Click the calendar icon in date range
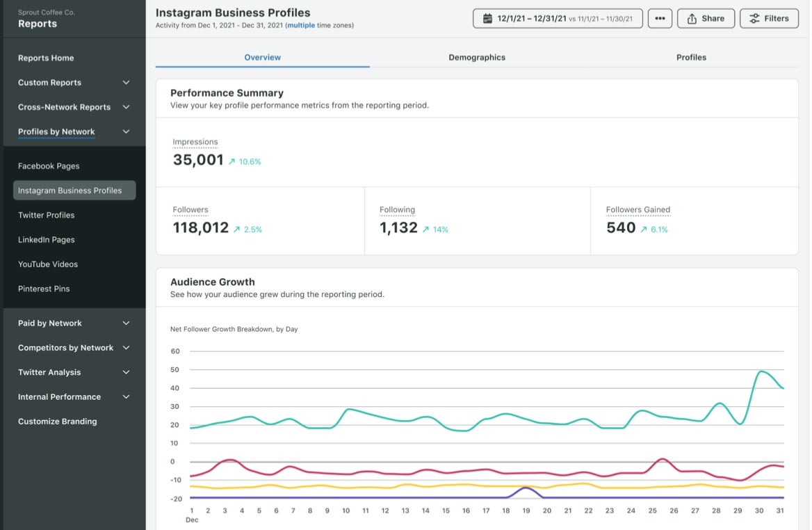Viewport: 812px width, 530px height. (487, 19)
